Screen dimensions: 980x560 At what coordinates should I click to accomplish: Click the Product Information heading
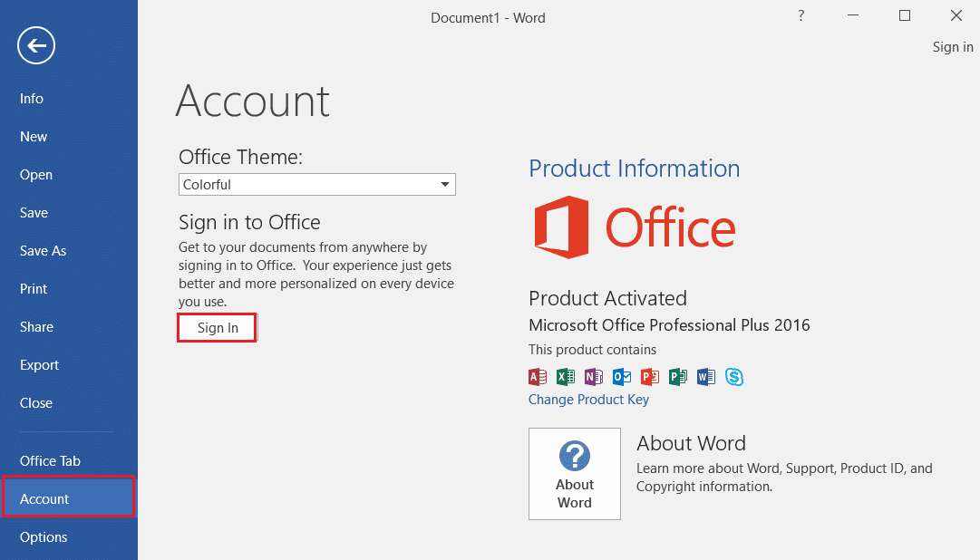[x=635, y=169]
